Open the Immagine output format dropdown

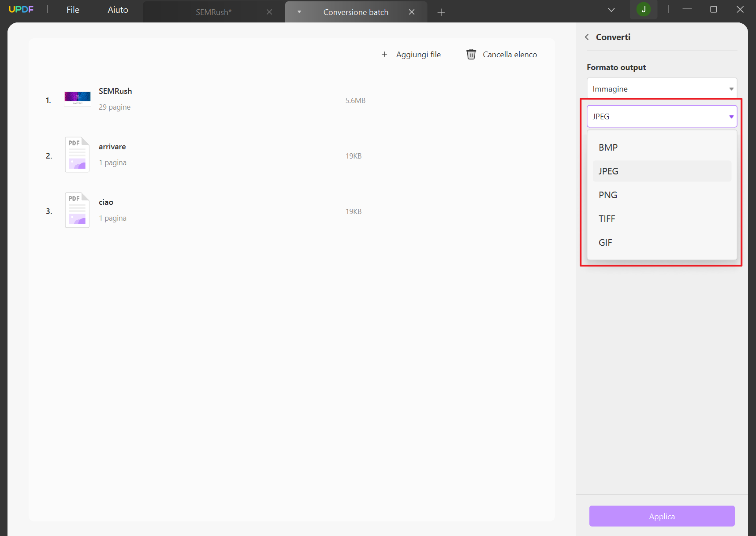pyautogui.click(x=662, y=89)
